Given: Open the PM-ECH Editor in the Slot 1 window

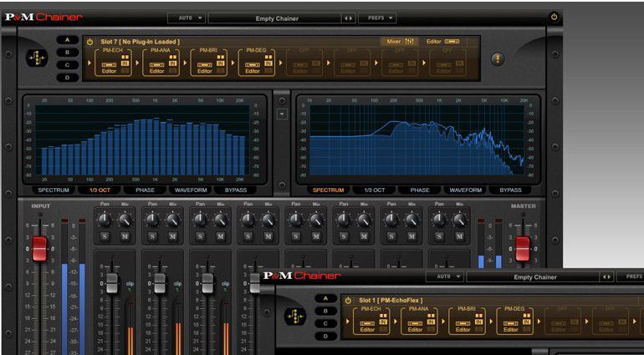Looking at the screenshot, I should [x=367, y=327].
